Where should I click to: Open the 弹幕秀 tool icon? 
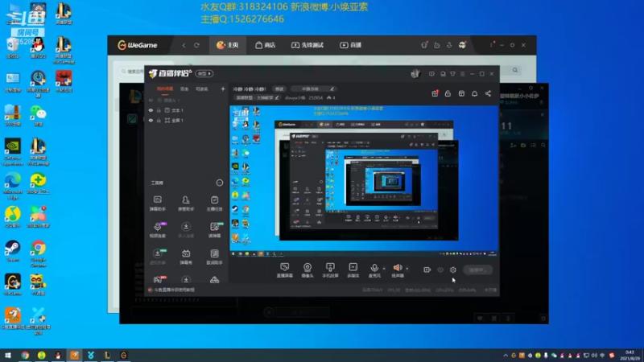pos(186,257)
